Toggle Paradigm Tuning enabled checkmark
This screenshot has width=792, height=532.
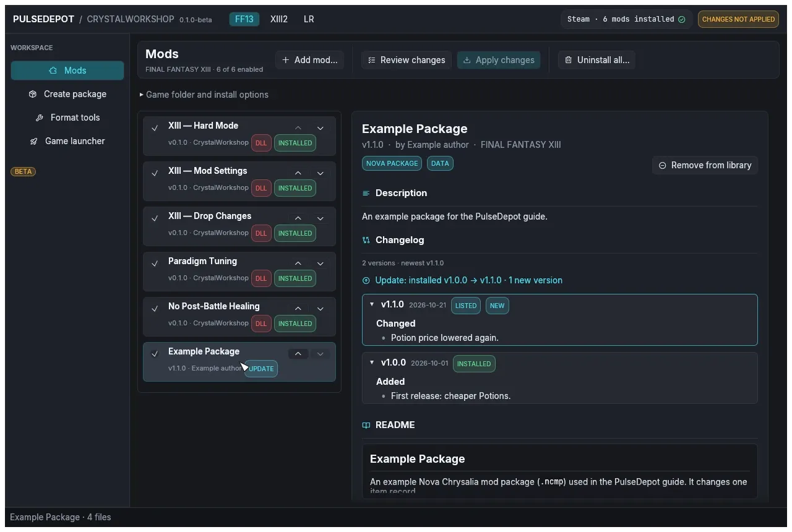(155, 264)
